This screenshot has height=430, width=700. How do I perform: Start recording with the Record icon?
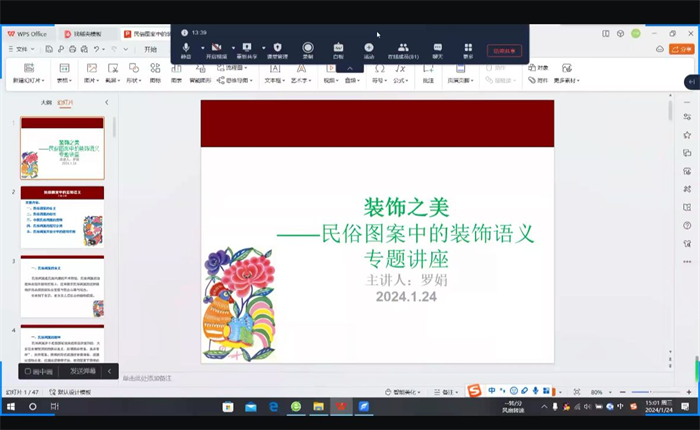pyautogui.click(x=308, y=50)
